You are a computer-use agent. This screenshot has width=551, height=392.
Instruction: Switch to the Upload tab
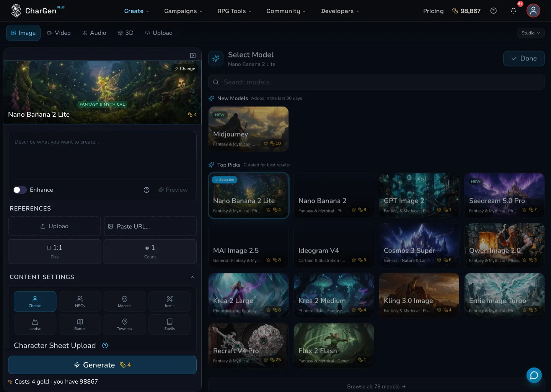click(159, 33)
